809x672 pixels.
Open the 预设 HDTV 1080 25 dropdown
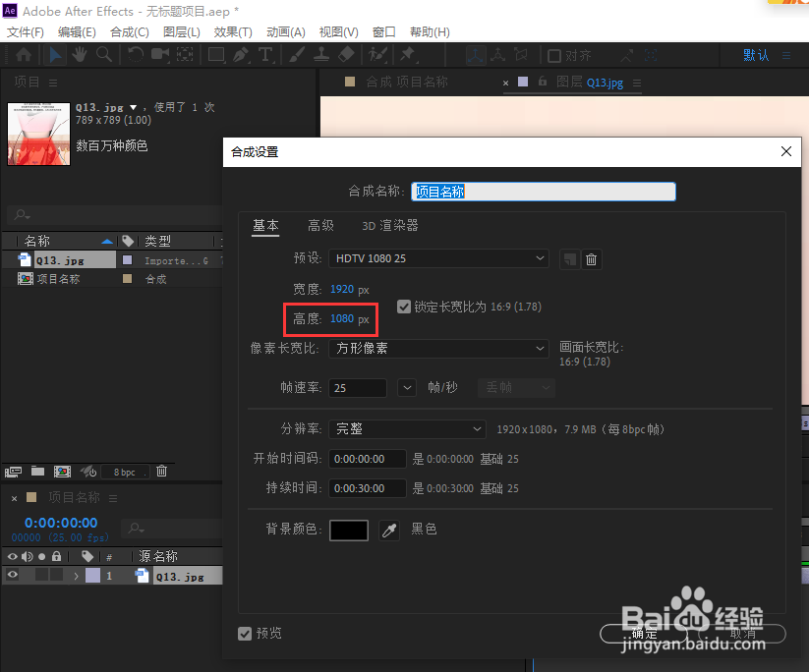pyautogui.click(x=438, y=258)
